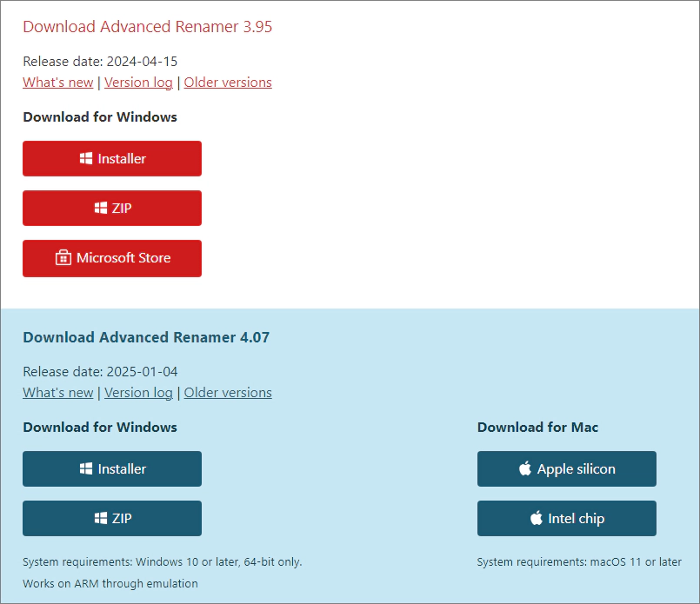Open the red Older versions link

(x=228, y=83)
